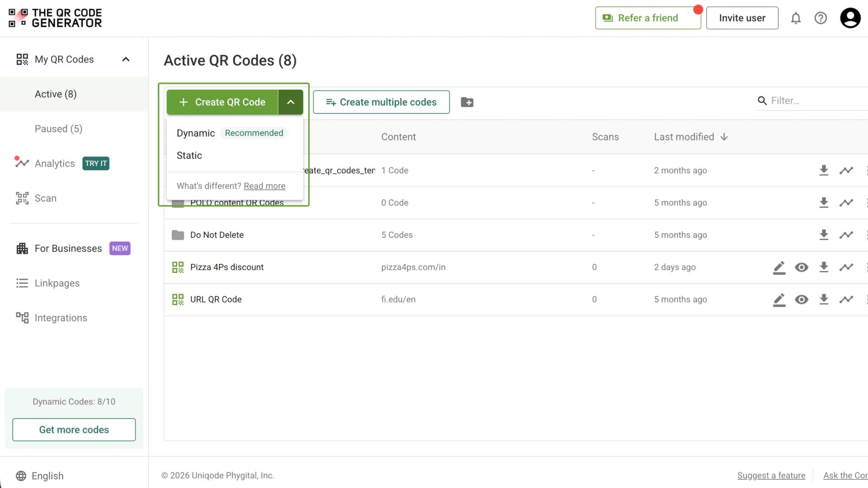
Task: Open the notifications bell
Action: pyautogui.click(x=796, y=18)
